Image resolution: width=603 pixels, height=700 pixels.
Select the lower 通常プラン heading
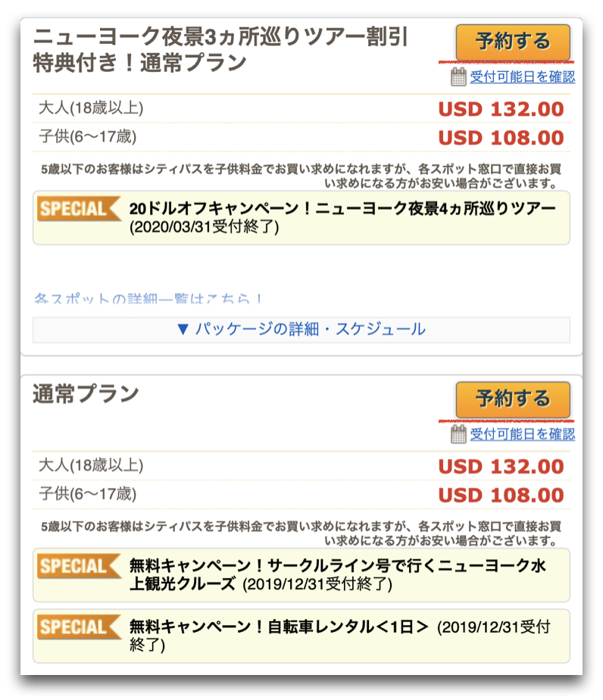click(x=86, y=395)
